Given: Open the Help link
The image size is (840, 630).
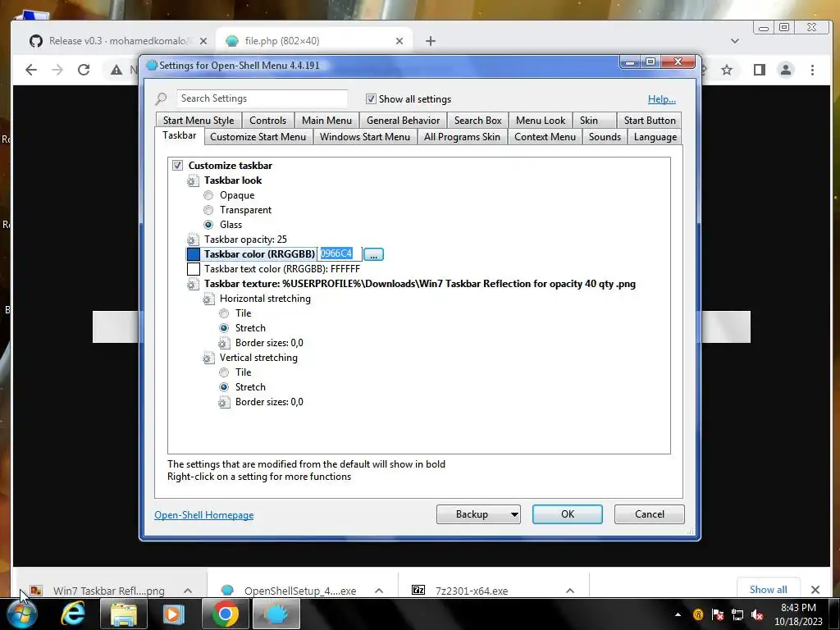Looking at the screenshot, I should (662, 99).
